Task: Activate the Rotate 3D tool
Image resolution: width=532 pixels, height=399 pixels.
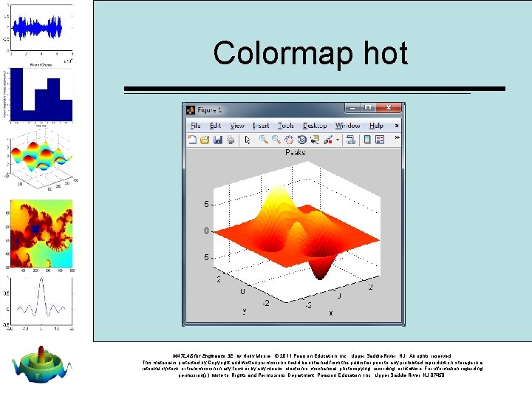Action: pyautogui.click(x=301, y=140)
